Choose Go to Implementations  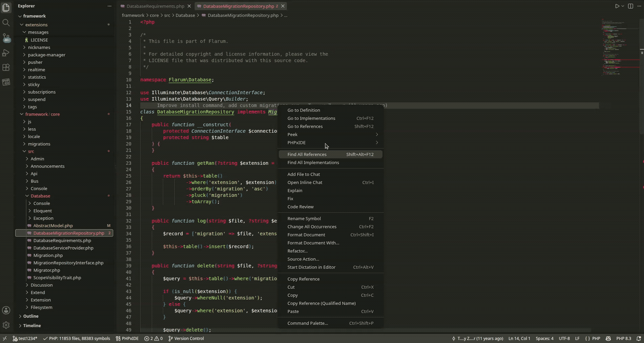coord(330,118)
